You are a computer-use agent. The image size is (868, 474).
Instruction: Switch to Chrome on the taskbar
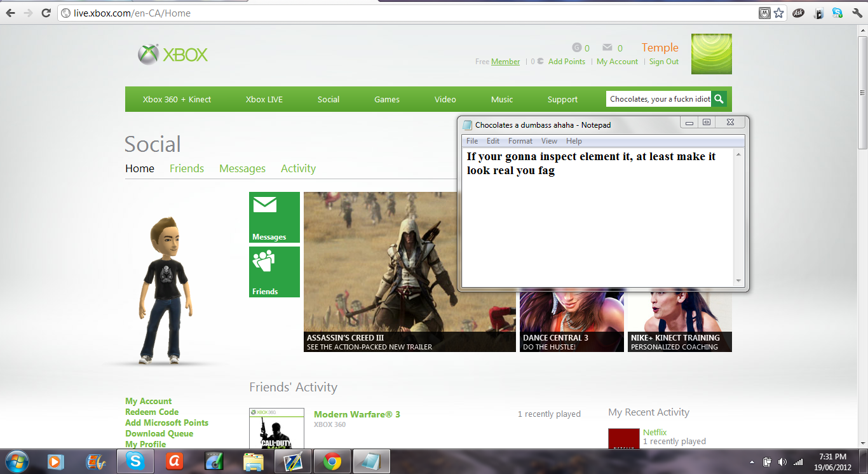[332, 461]
